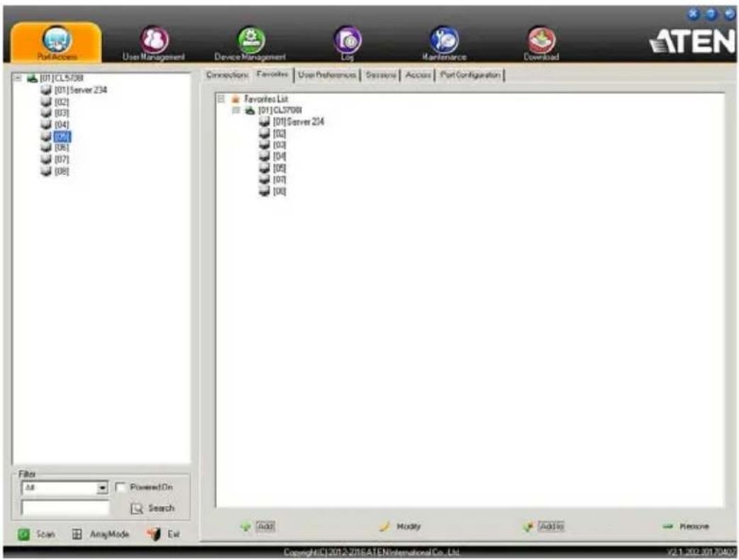
Task: Click the green Remove icon
Action: 668,527
